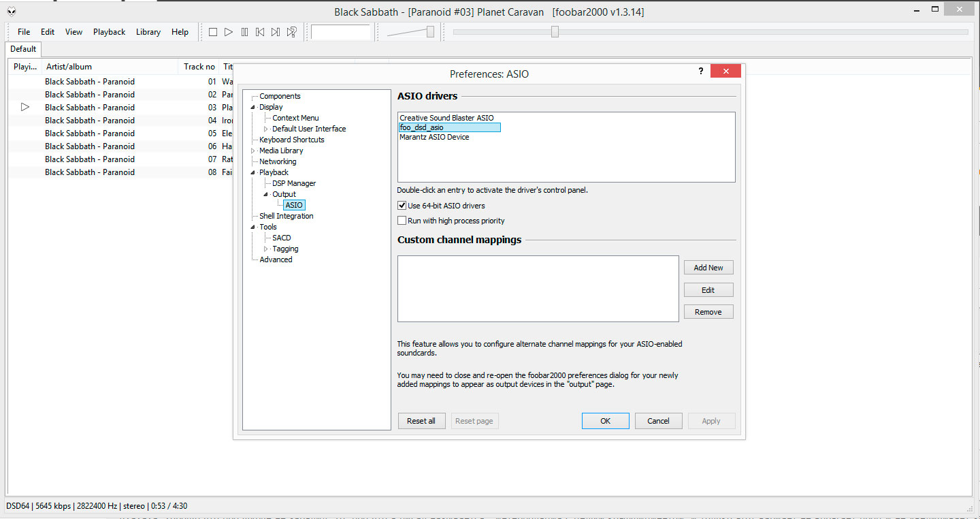This screenshot has width=980, height=519.
Task: Select SACD tree item
Action: (282, 238)
